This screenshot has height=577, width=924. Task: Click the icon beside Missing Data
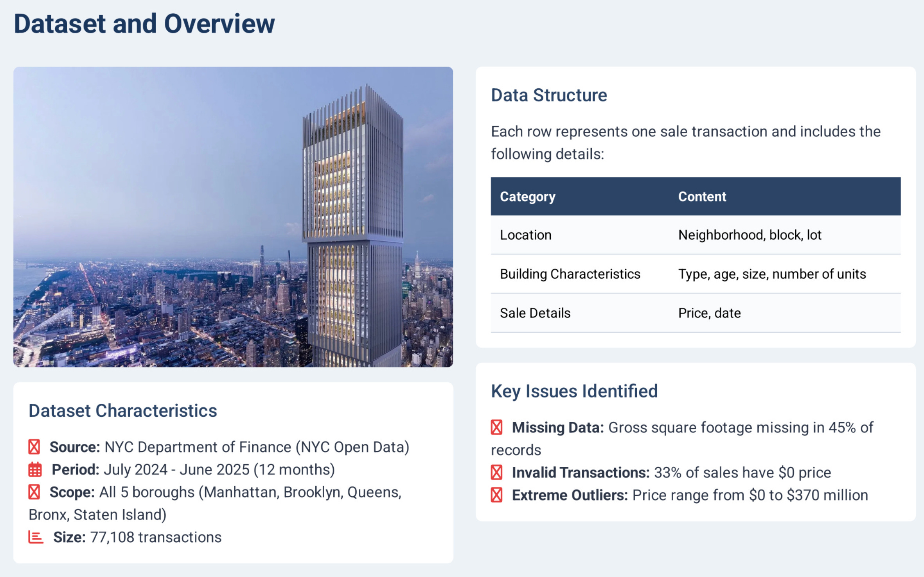coord(496,427)
